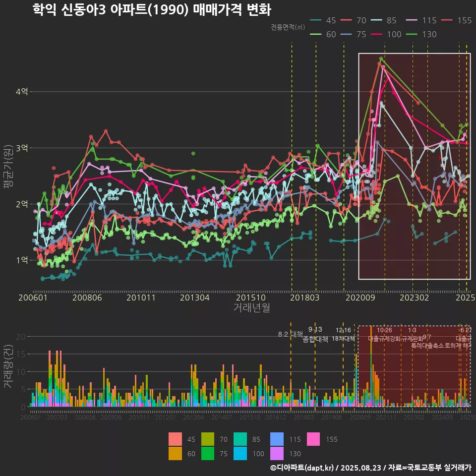Viewport: 476px width, 476px height.
Task: Click the 130 entry in the line legend
Action: 421,34
